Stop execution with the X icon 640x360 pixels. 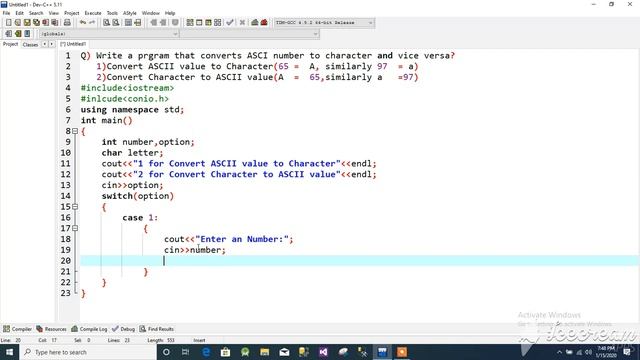(242, 23)
